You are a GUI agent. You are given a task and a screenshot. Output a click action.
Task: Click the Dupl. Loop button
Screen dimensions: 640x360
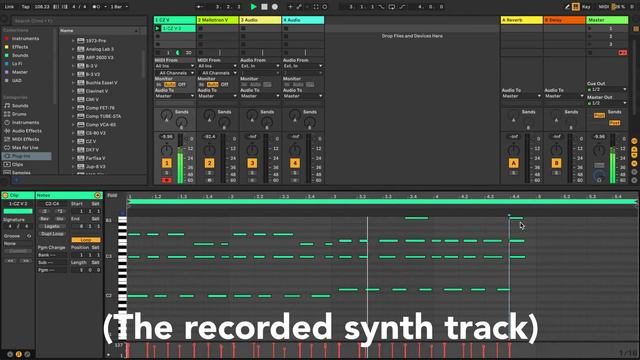pyautogui.click(x=52, y=234)
